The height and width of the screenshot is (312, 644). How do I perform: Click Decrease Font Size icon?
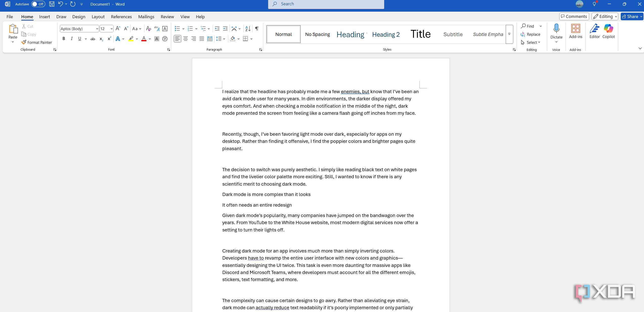pyautogui.click(x=126, y=29)
